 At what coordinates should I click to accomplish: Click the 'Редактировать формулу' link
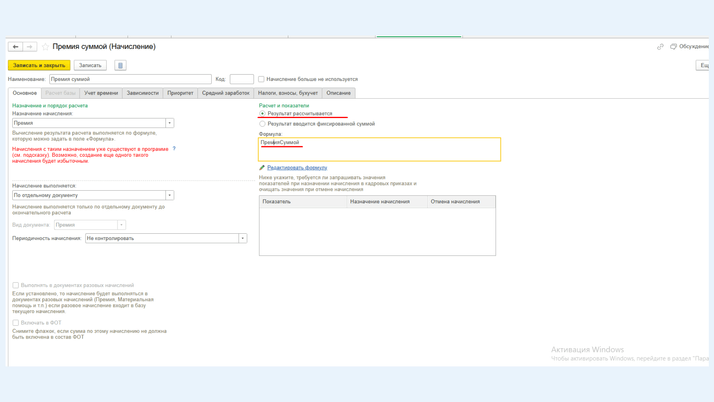click(x=297, y=168)
